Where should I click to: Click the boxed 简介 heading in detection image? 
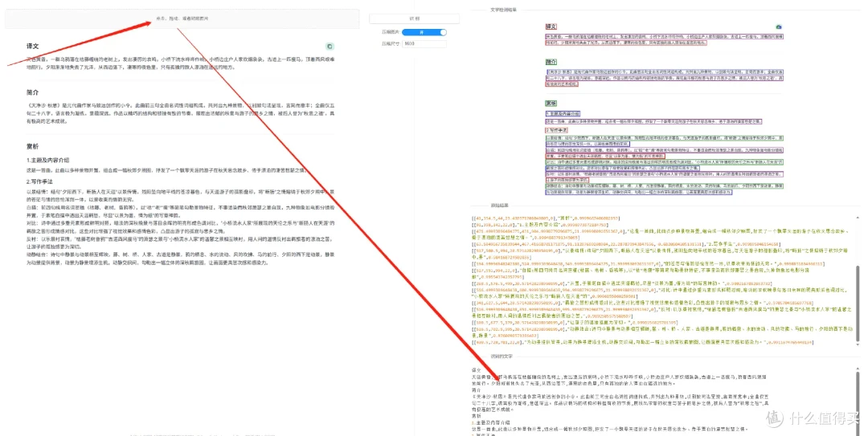551,62
